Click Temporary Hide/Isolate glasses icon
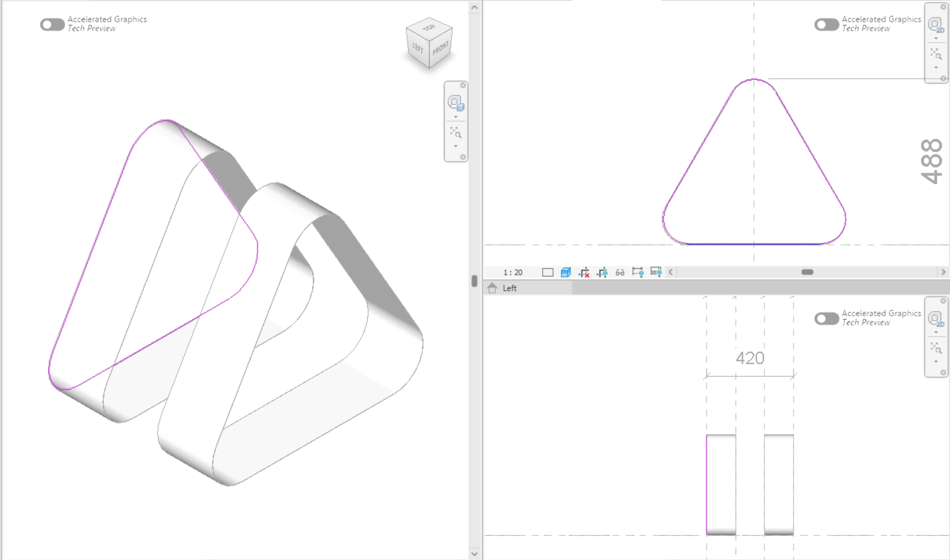 (620, 272)
